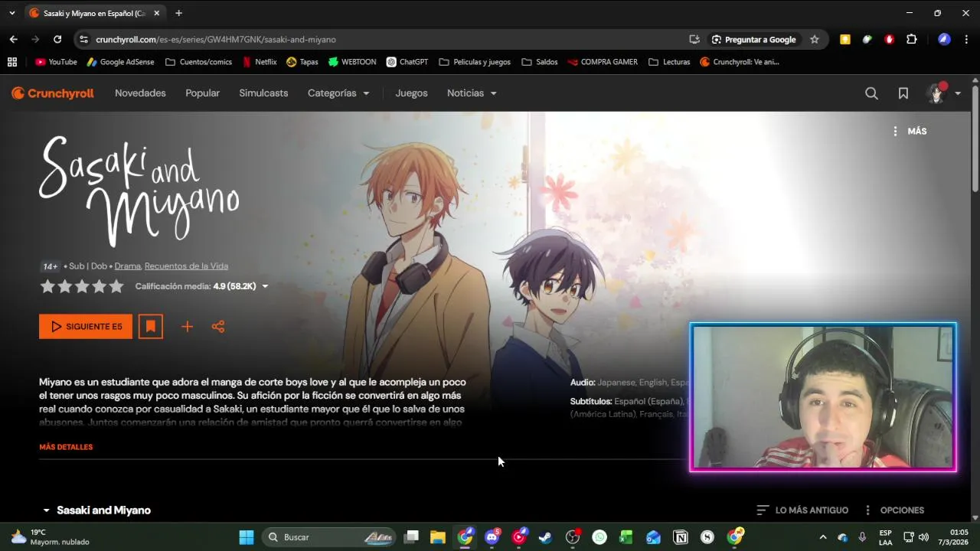Open the red hand blocker extension
The width and height of the screenshot is (980, 551).
point(889,39)
